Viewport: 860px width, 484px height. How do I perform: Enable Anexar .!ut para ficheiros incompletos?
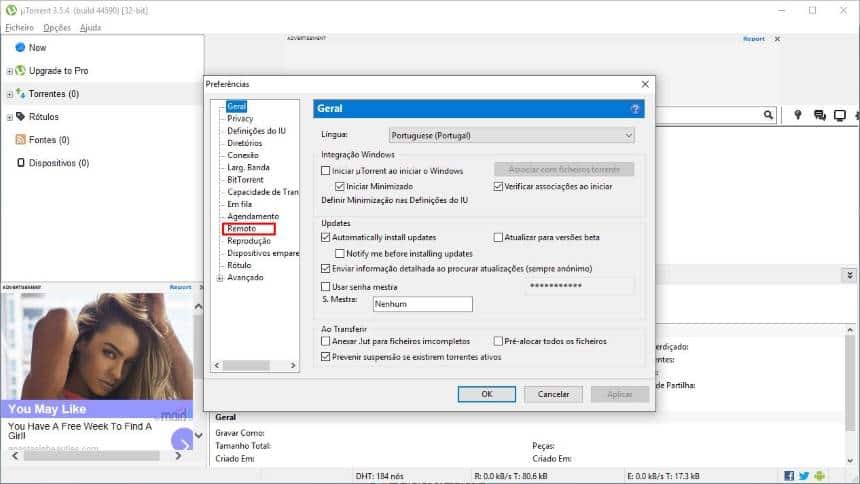[x=325, y=341]
